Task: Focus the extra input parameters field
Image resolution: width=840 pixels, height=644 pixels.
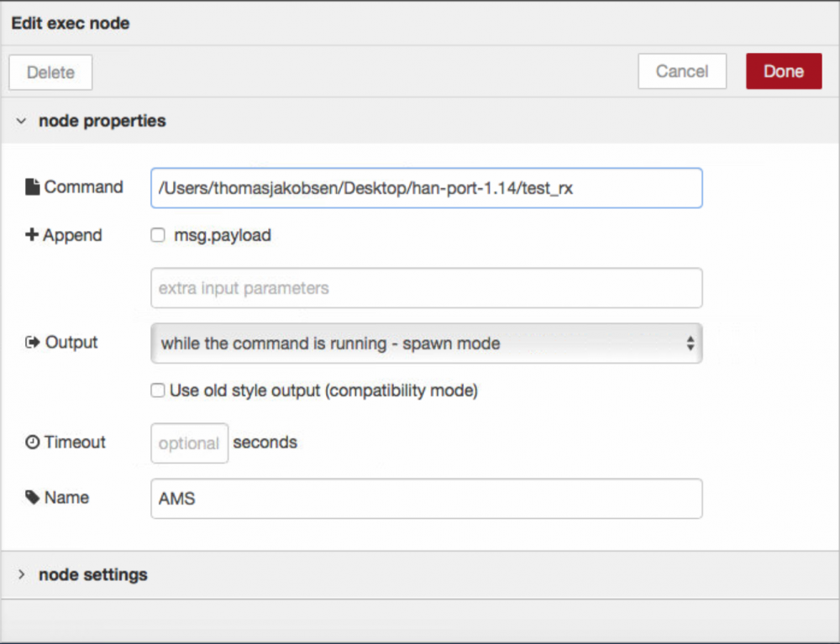Action: tap(426, 288)
